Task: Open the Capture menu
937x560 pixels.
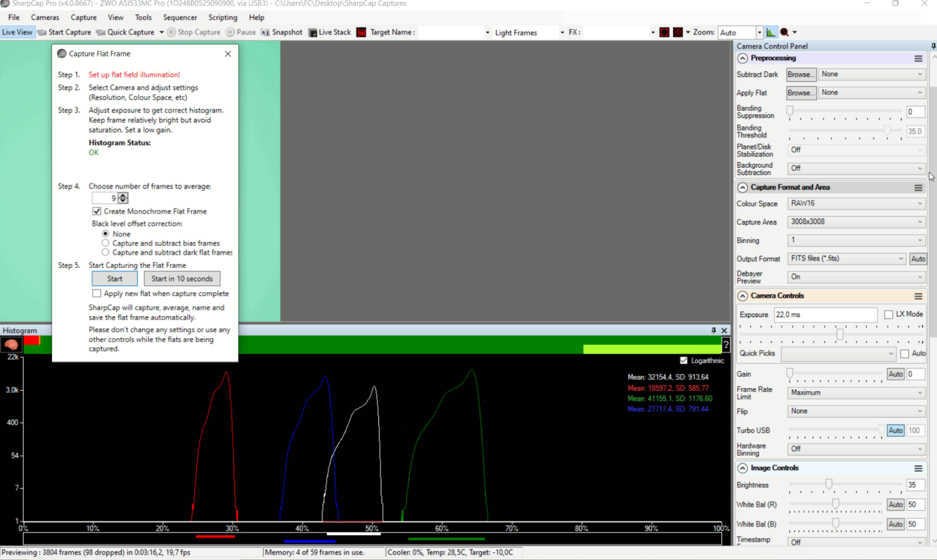Action: [83, 17]
